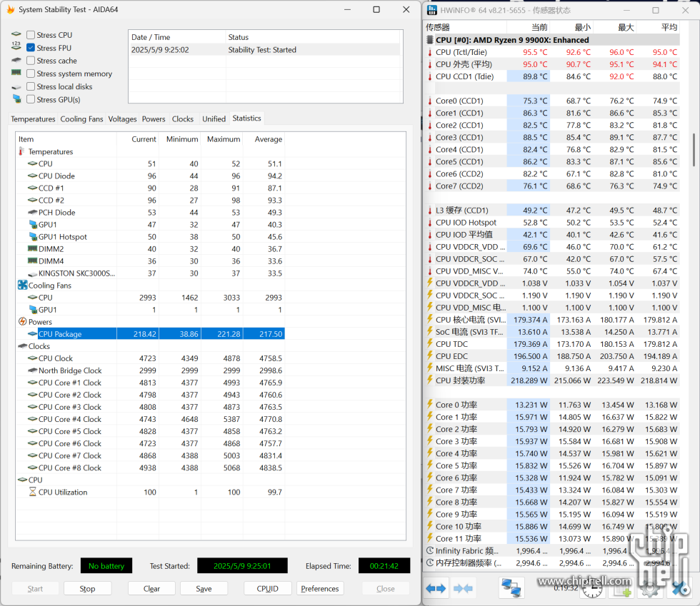Click the memory icon beside Stress system memory
This screenshot has height=606, width=700.
click(x=16, y=72)
